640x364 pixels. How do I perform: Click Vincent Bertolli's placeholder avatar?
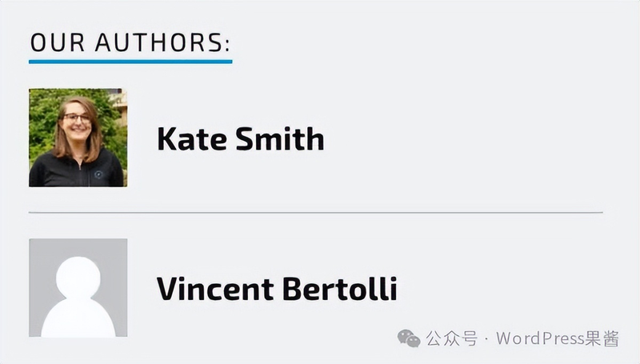tap(78, 287)
